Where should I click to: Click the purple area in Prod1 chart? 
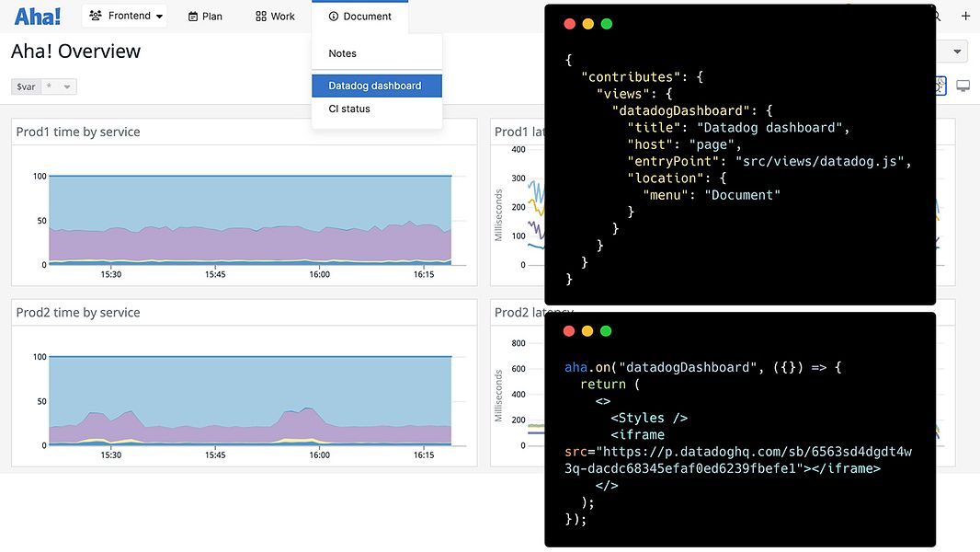click(x=250, y=244)
